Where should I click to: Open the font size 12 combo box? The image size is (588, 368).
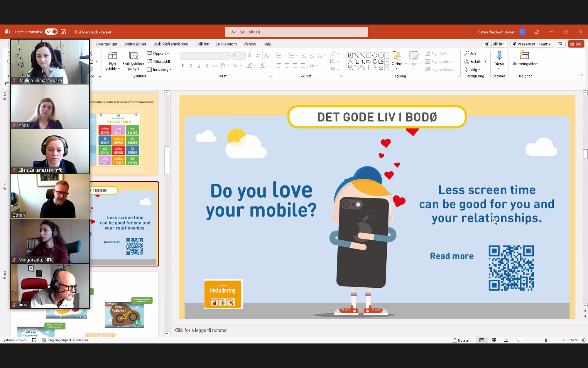(x=238, y=56)
